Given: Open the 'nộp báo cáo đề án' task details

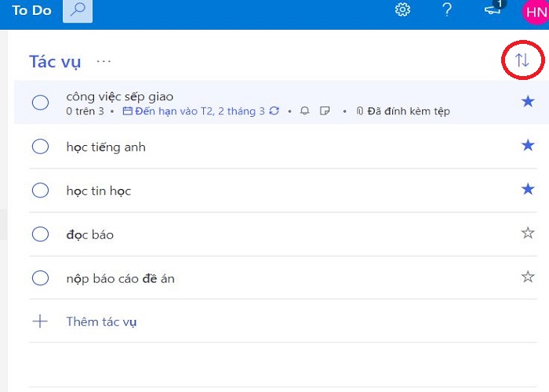Looking at the screenshot, I should click(x=283, y=278).
